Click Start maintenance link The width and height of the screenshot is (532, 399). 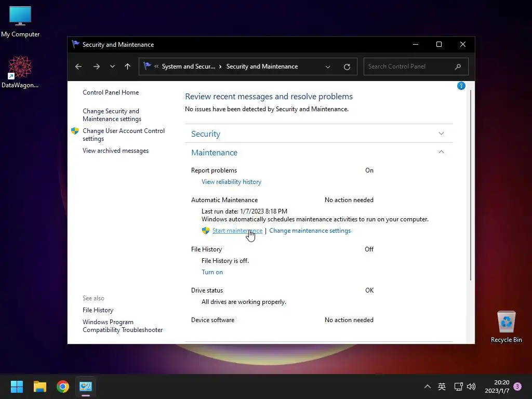237,231
